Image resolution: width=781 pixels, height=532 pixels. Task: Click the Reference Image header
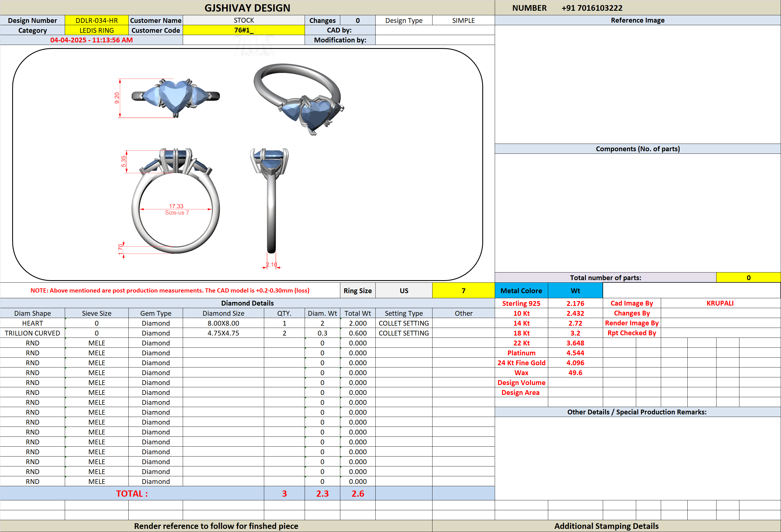tap(638, 20)
